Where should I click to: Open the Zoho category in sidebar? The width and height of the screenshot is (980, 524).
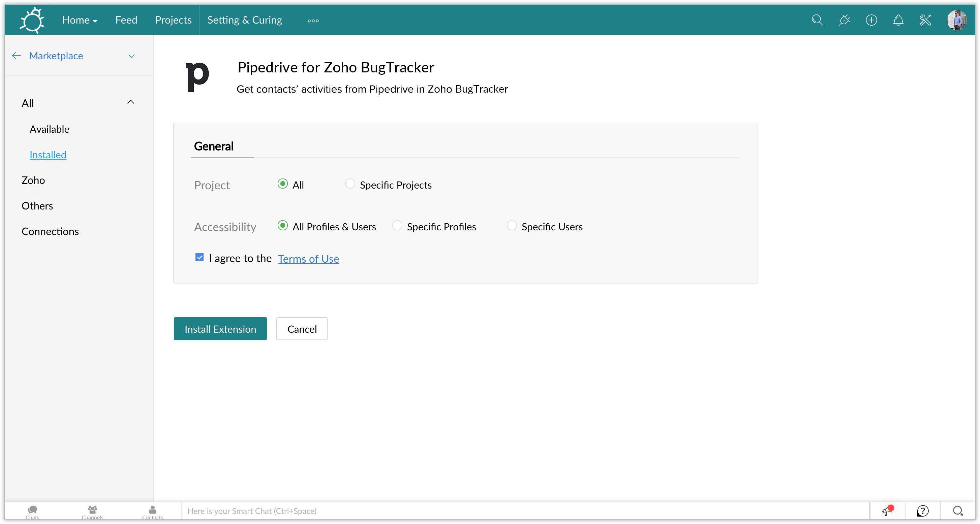pos(33,180)
